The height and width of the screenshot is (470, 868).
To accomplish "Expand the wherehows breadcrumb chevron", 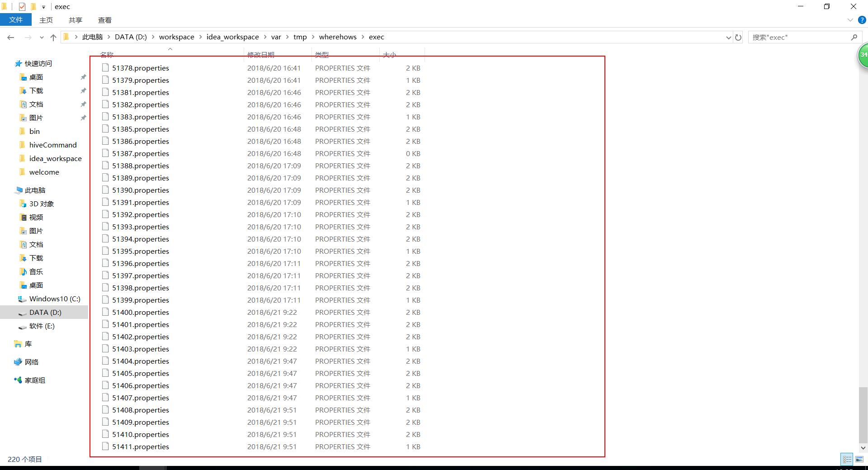I will coord(363,37).
